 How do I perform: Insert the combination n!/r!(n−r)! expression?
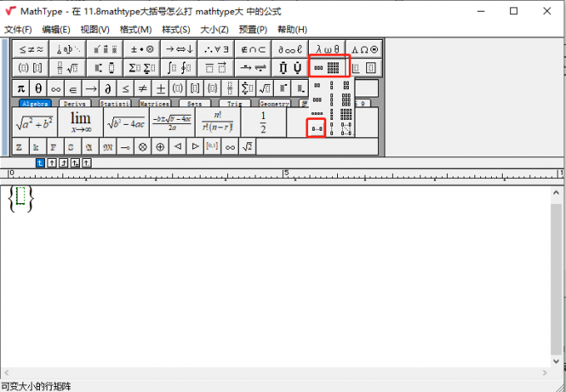pos(218,122)
